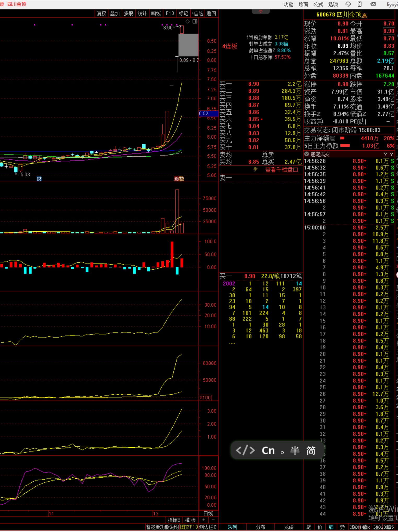Image resolution: width=398 pixels, height=532 pixels.
Task: Click the 返回 button
Action: pos(211,13)
